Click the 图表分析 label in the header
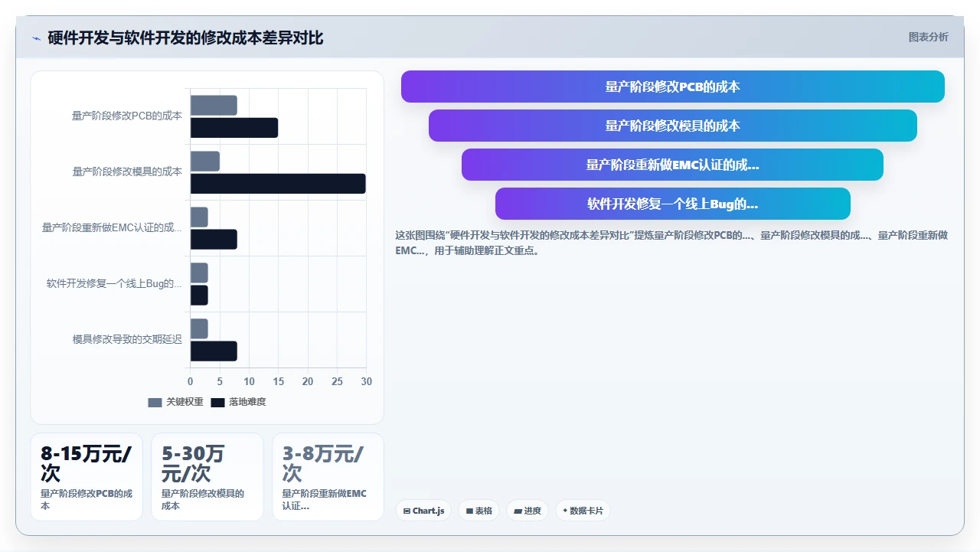 point(928,37)
